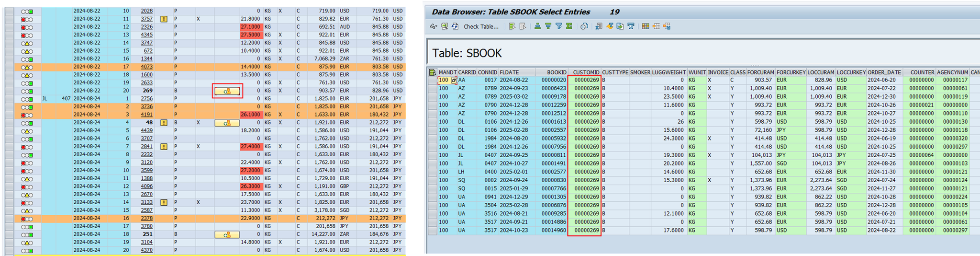Image resolution: width=980 pixels, height=256 pixels.
Task: Click the Sort Descending icon
Action: [x=548, y=26]
